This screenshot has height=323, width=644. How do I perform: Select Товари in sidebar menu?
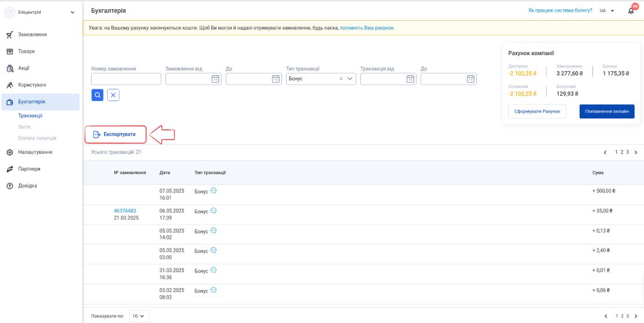[26, 52]
